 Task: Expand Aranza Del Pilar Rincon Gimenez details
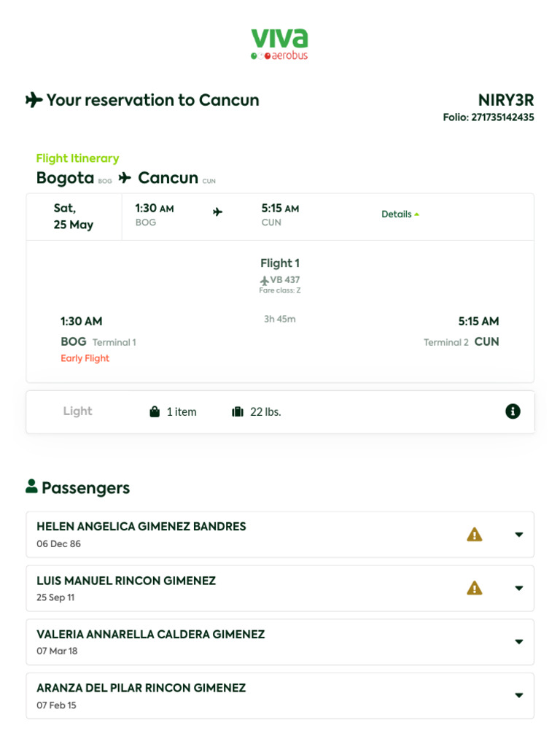click(518, 695)
